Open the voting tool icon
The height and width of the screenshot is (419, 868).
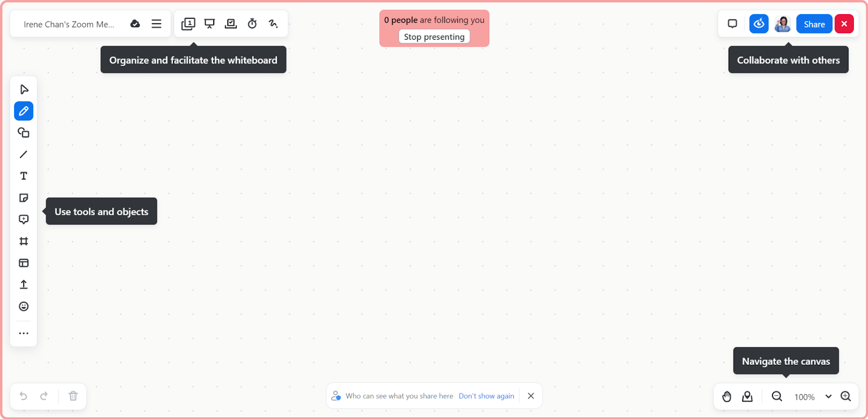pyautogui.click(x=231, y=24)
